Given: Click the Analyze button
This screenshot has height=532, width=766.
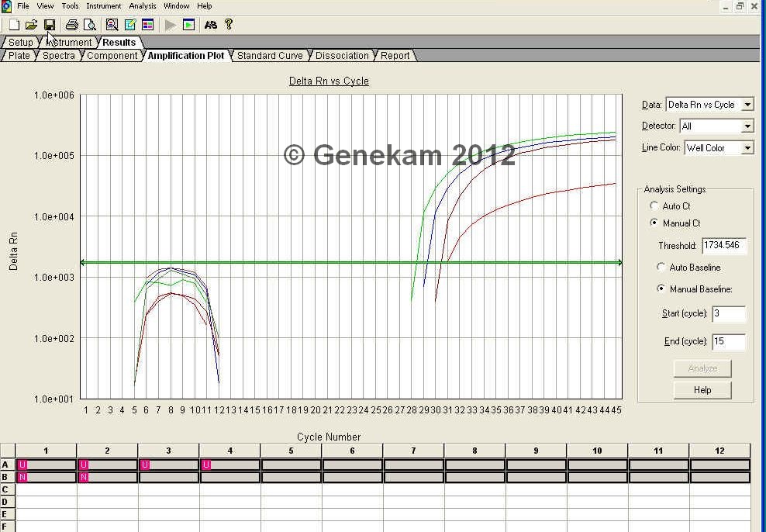Looking at the screenshot, I should pos(702,368).
